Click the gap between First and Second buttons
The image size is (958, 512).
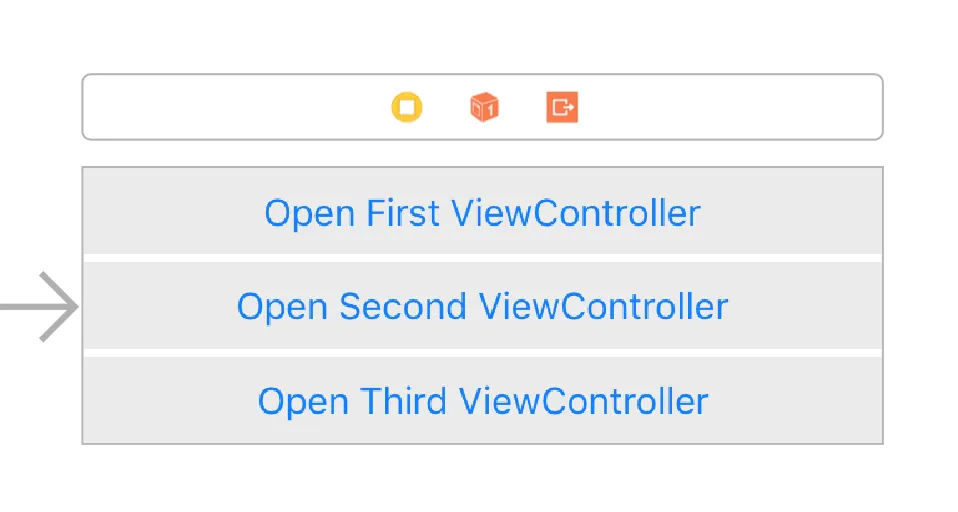pos(482,258)
